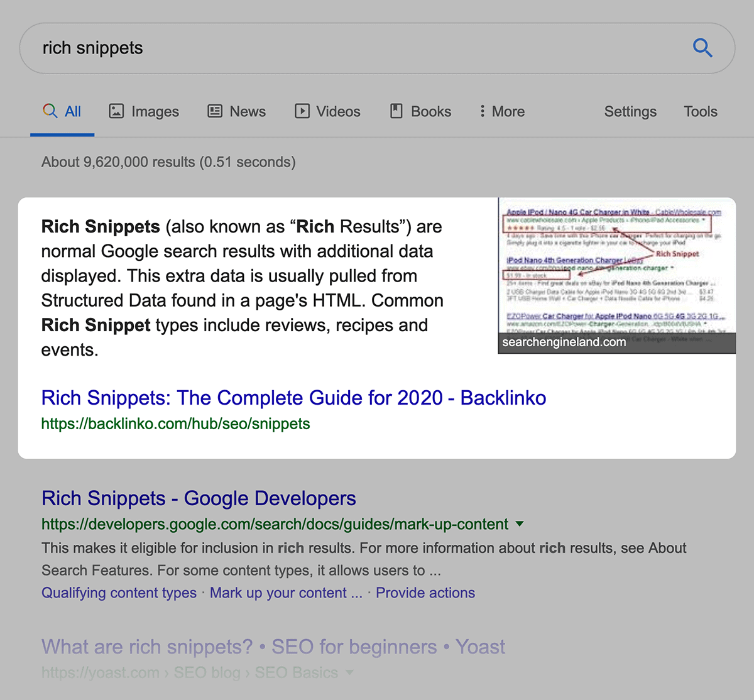Screen dimensions: 754x700
Task: Open Settings in the search bar
Action: pyautogui.click(x=630, y=111)
